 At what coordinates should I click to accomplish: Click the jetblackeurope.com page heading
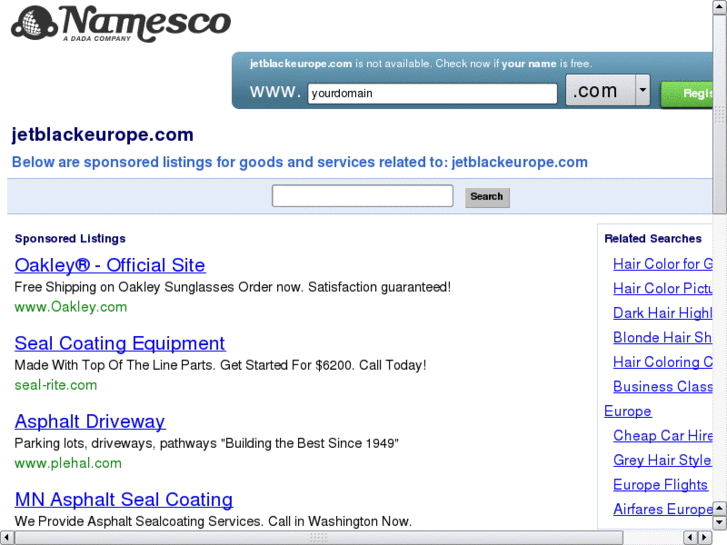102,135
